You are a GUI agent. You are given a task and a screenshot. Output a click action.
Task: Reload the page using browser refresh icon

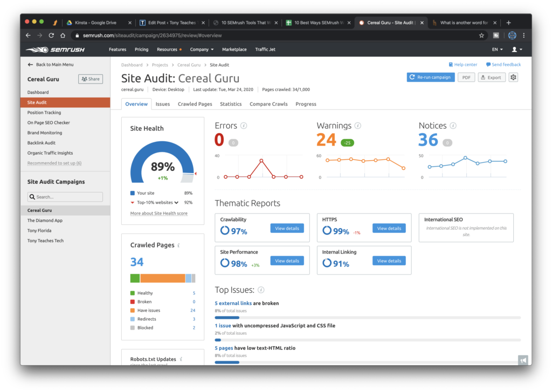51,36
